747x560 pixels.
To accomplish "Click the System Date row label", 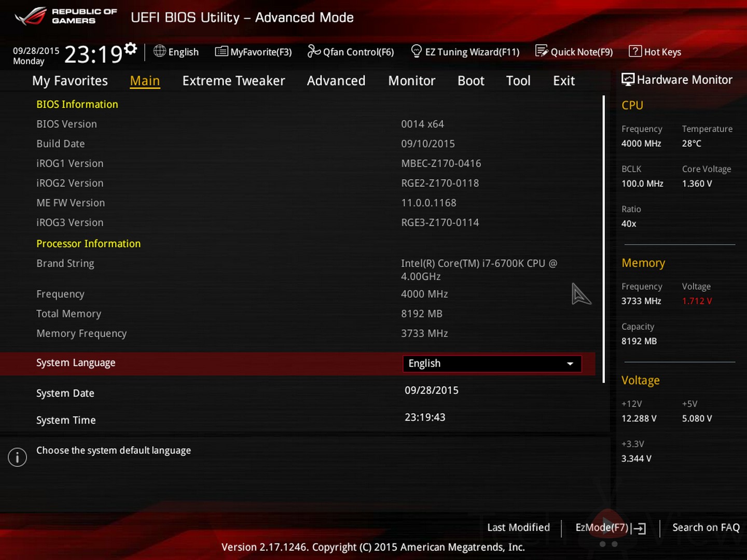I will pyautogui.click(x=65, y=394).
